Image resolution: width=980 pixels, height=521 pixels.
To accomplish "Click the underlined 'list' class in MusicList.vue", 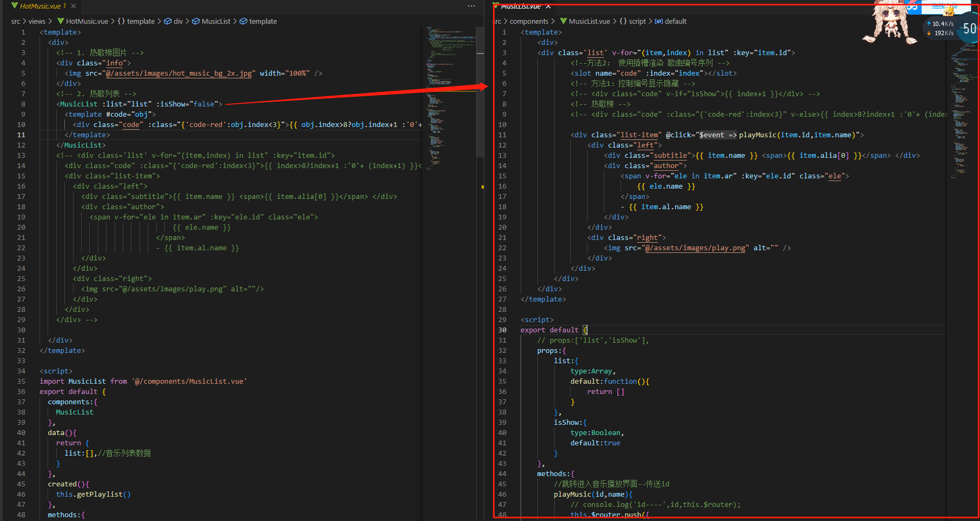I will click(595, 53).
